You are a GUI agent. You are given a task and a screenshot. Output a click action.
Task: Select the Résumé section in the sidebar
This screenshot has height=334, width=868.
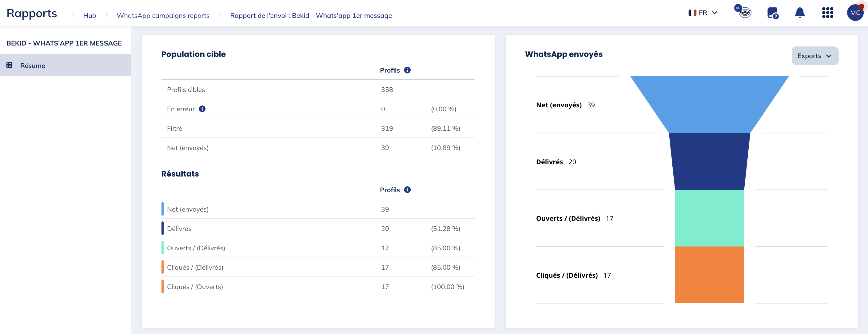click(x=33, y=66)
